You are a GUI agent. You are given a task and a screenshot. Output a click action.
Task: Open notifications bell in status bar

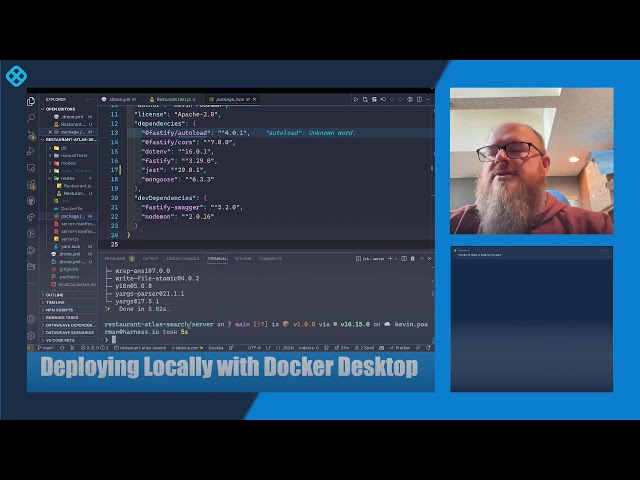point(428,348)
